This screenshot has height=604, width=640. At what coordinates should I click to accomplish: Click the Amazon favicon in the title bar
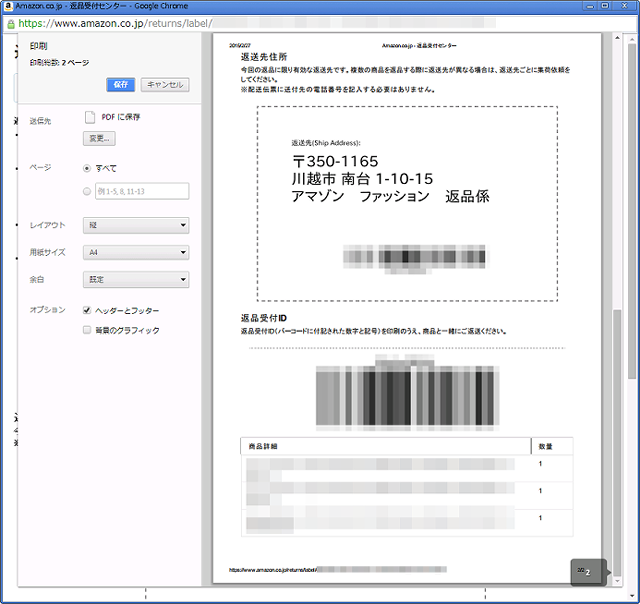tap(8, 6)
